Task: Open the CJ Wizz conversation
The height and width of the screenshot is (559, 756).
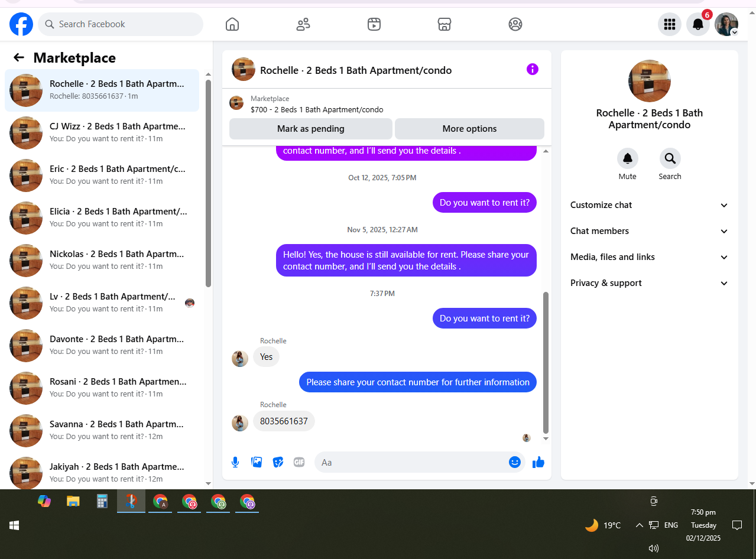Action: pyautogui.click(x=102, y=133)
